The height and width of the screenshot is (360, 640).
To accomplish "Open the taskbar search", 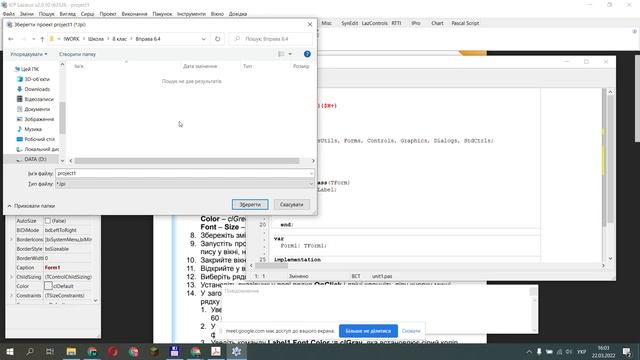I will (30, 351).
